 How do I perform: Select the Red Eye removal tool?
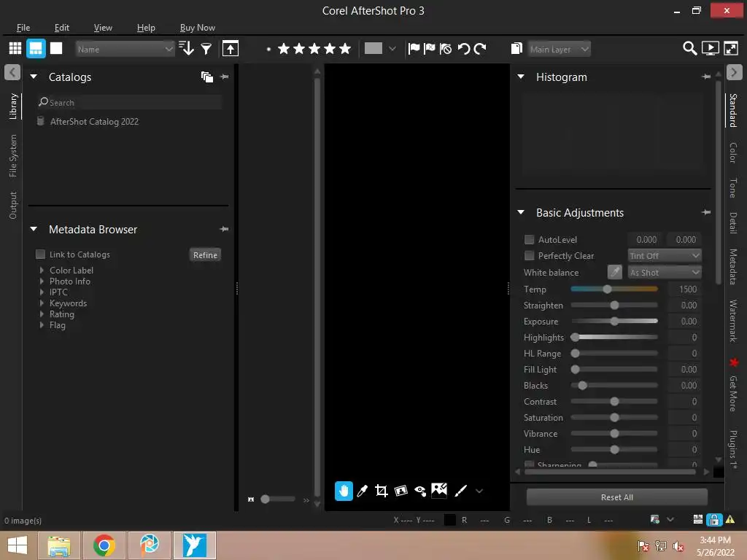pos(420,491)
